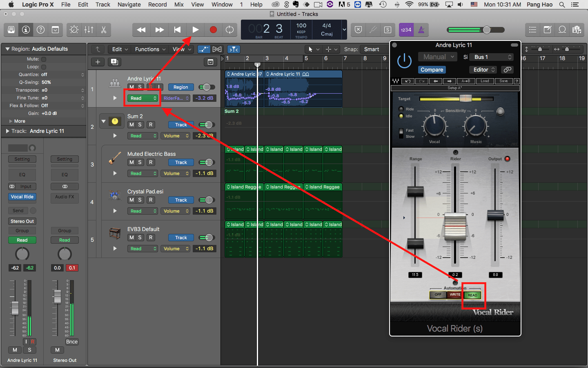The image size is (588, 368).
Task: Open the Quick Help question mark icon
Action: (x=40, y=30)
